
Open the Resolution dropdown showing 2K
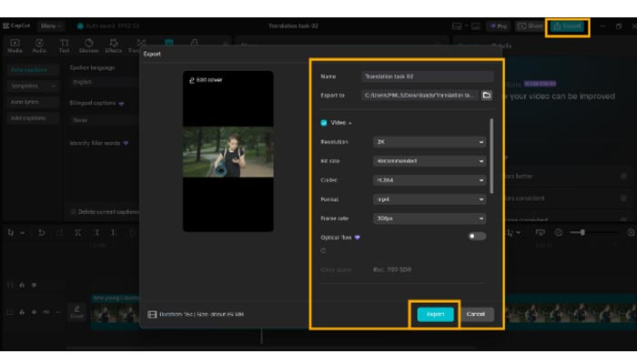pos(430,142)
